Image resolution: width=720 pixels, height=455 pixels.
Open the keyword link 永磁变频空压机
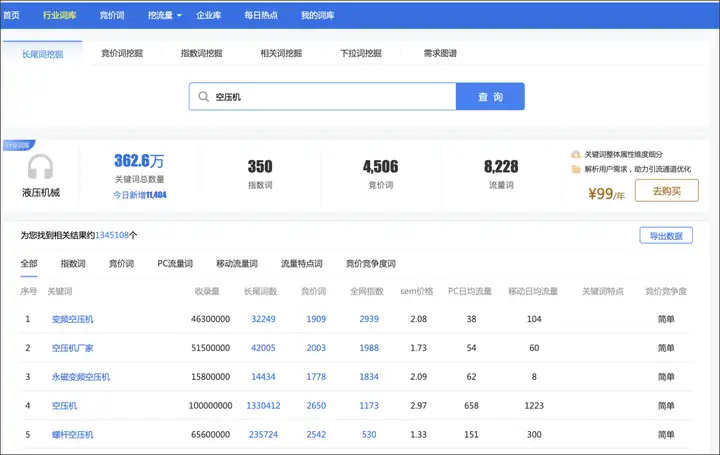(x=81, y=377)
